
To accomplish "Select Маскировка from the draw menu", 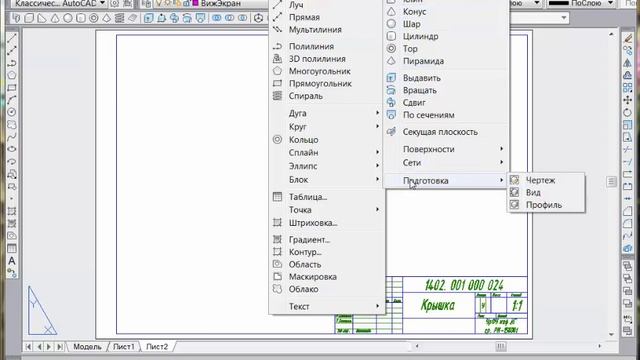I will [327, 277].
